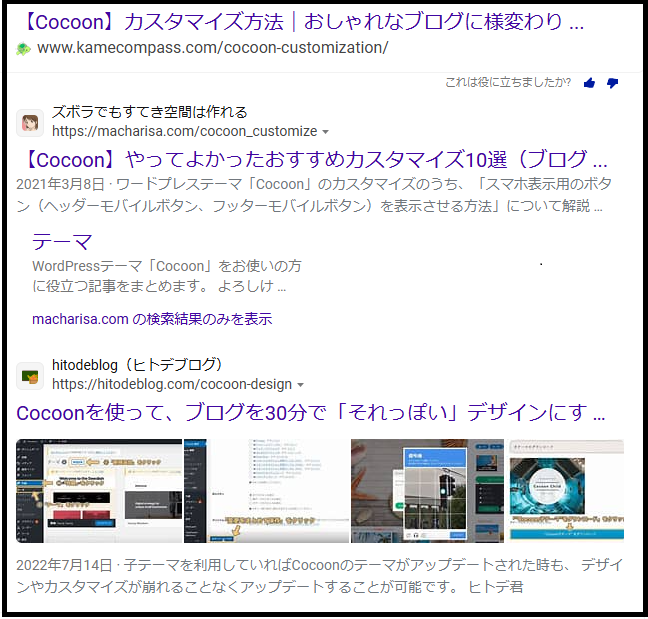648x619 pixels.
Task: Expand dropdown arrow beside macharisa.com URL
Action: pos(326,132)
